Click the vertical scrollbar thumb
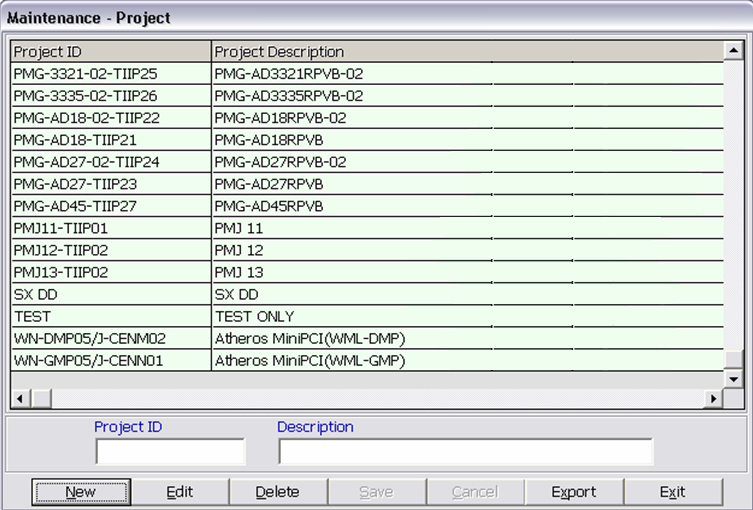 coord(734,359)
